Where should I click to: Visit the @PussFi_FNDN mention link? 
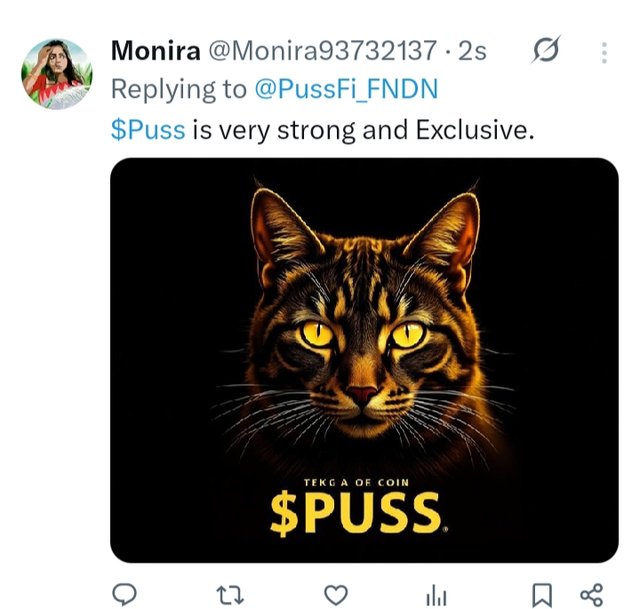[344, 89]
